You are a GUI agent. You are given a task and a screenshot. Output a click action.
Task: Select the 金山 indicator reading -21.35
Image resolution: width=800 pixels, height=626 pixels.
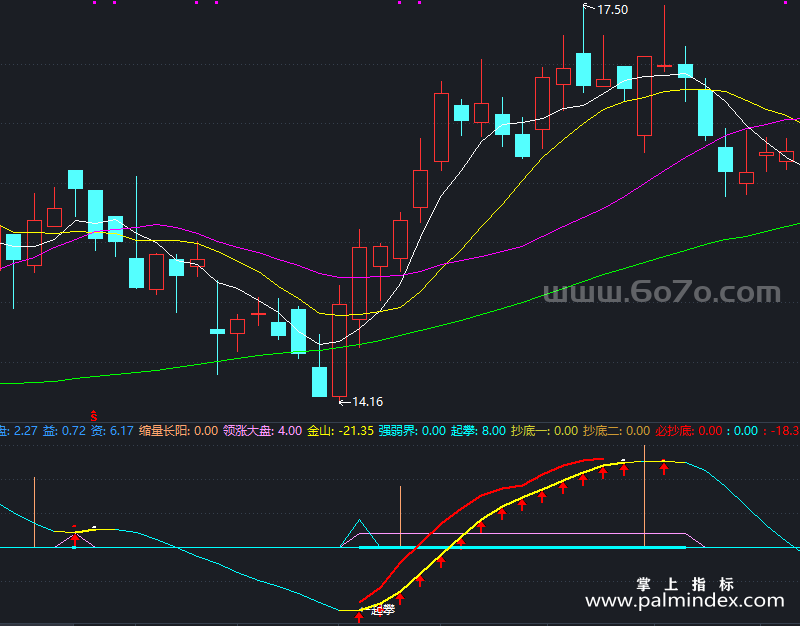[x=340, y=431]
